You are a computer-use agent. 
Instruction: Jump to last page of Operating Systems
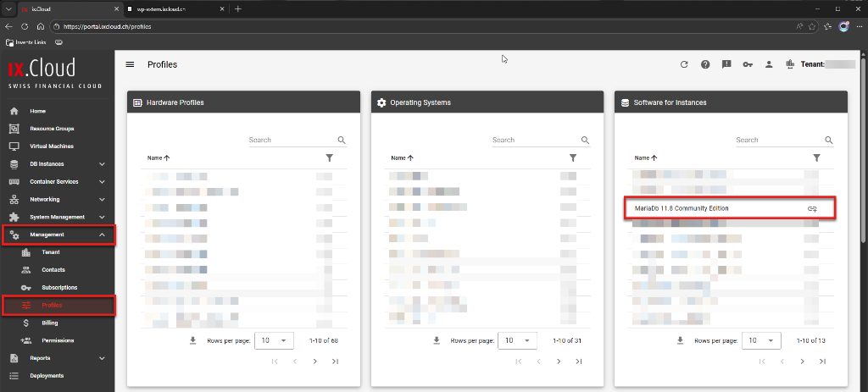(578, 362)
